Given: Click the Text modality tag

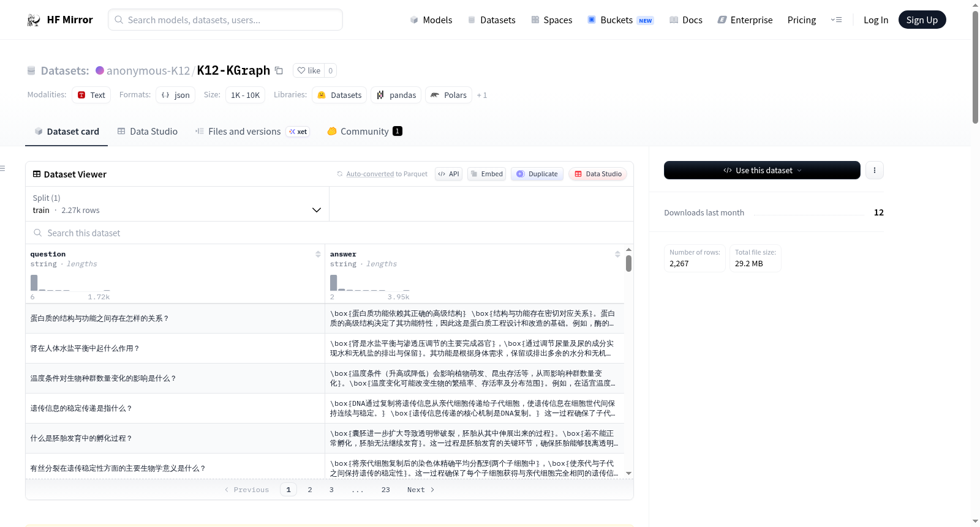Looking at the screenshot, I should [91, 95].
